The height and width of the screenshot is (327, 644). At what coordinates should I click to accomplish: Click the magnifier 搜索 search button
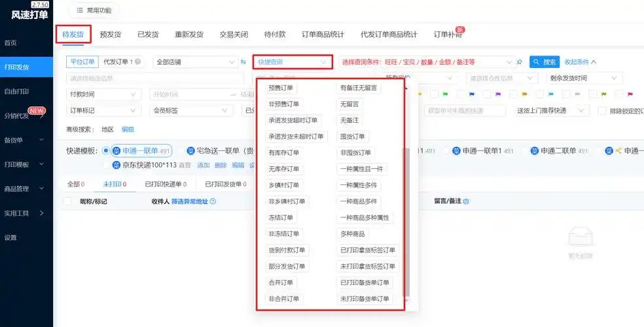tap(544, 62)
